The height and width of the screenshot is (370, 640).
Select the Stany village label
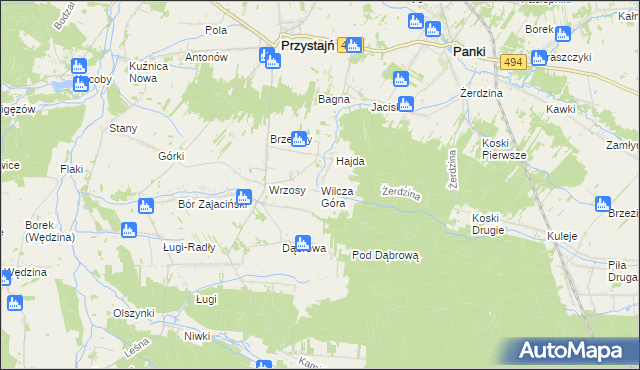123,129
